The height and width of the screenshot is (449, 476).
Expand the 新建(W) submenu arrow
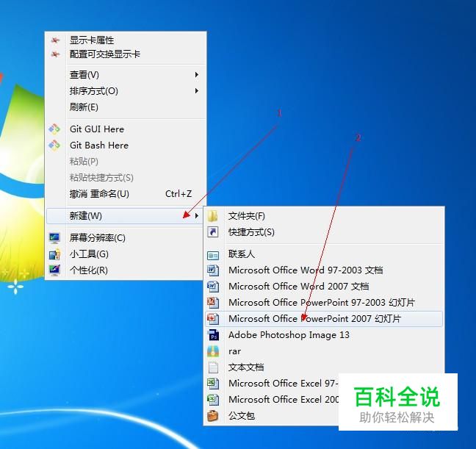197,216
